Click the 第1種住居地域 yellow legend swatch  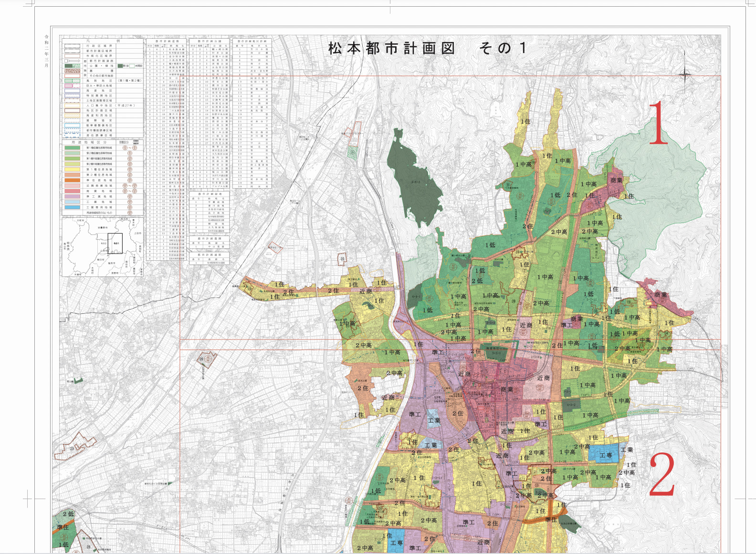(x=72, y=170)
